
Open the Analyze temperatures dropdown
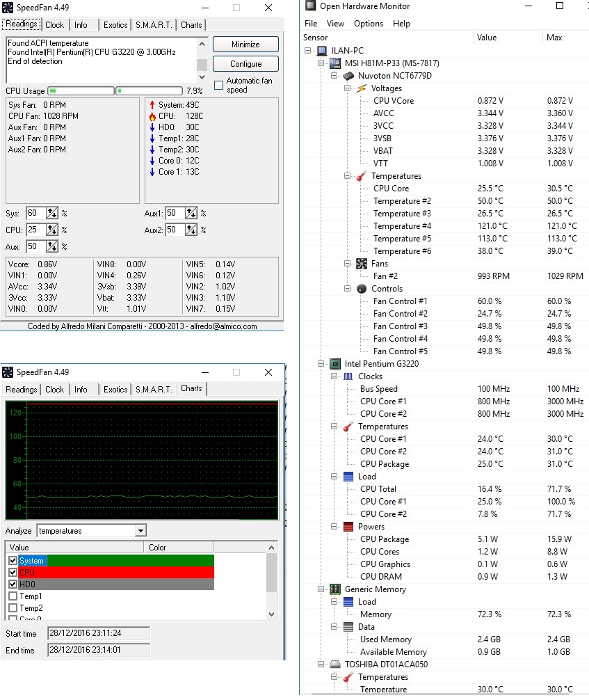tap(141, 531)
